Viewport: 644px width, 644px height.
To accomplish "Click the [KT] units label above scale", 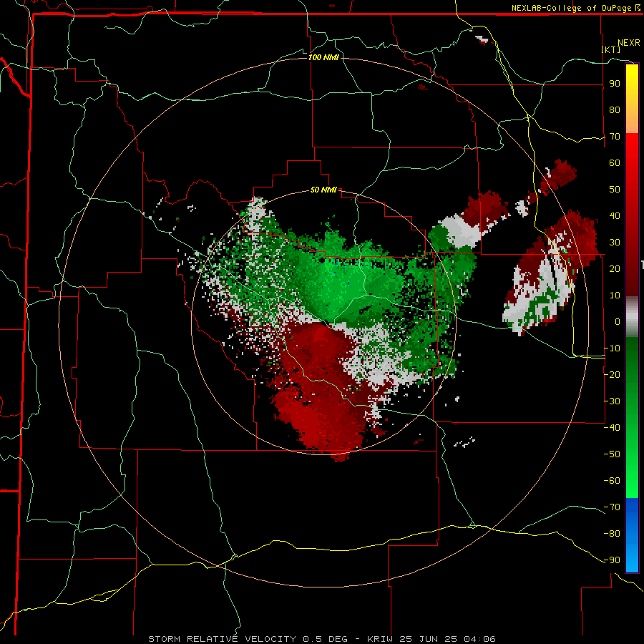I will click(x=611, y=49).
